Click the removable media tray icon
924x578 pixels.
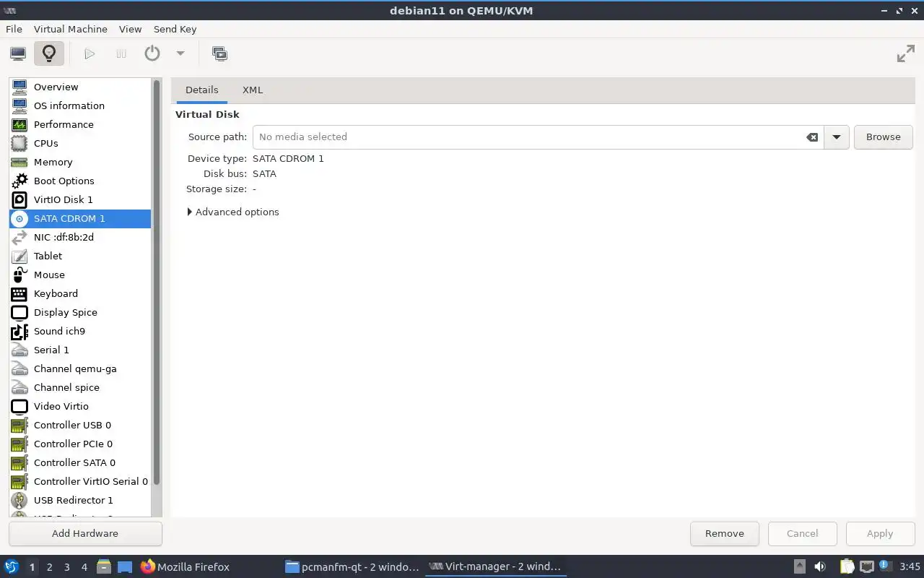coord(800,566)
